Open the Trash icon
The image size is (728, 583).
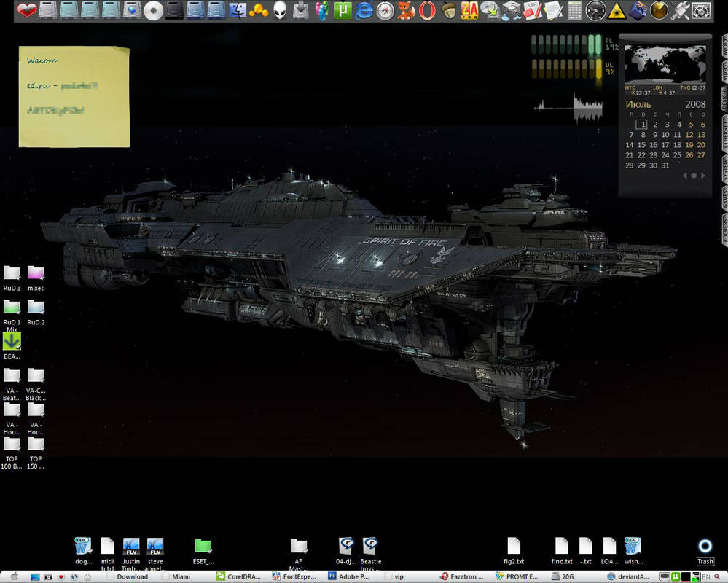pyautogui.click(x=705, y=552)
